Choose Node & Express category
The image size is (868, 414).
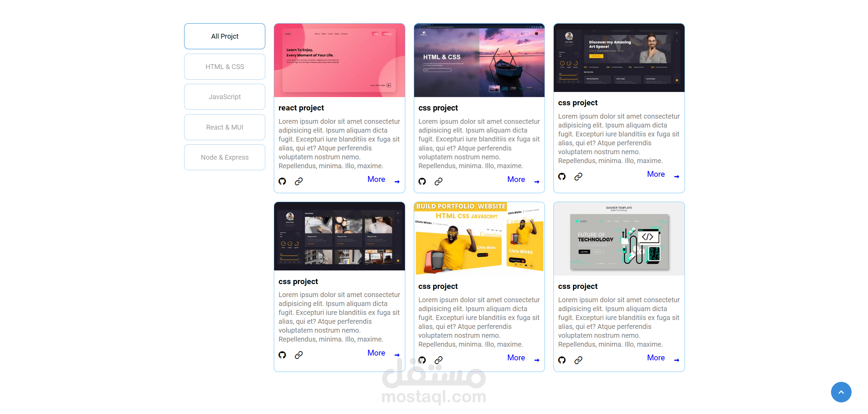click(x=225, y=157)
